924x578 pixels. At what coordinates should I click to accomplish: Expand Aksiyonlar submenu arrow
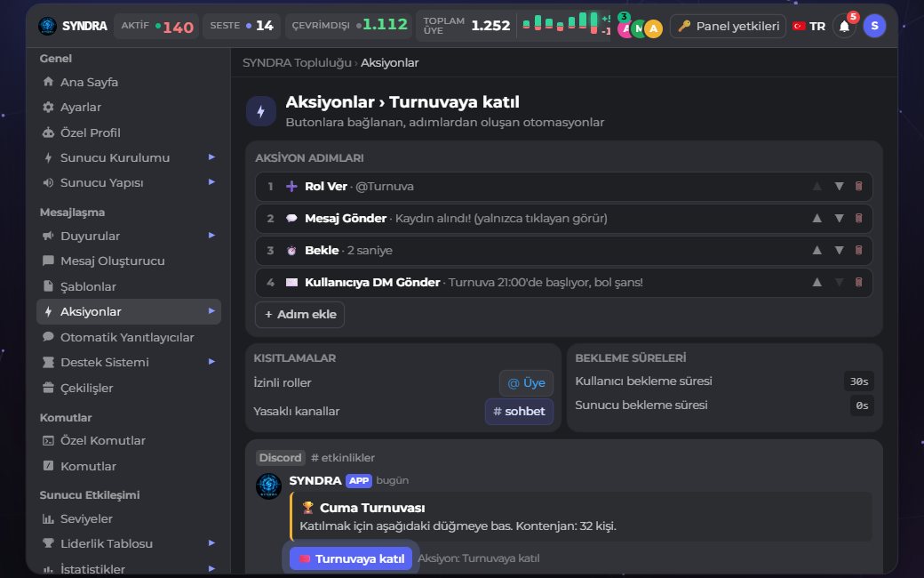[x=211, y=311]
